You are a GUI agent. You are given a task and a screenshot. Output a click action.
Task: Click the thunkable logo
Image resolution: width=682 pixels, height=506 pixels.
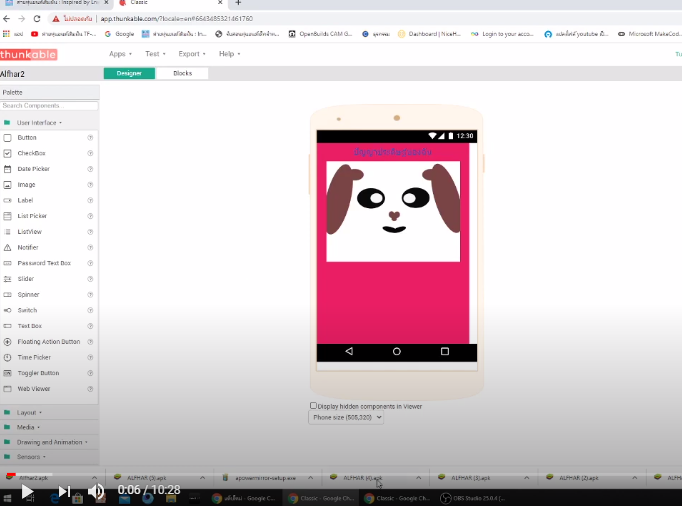click(x=29, y=54)
